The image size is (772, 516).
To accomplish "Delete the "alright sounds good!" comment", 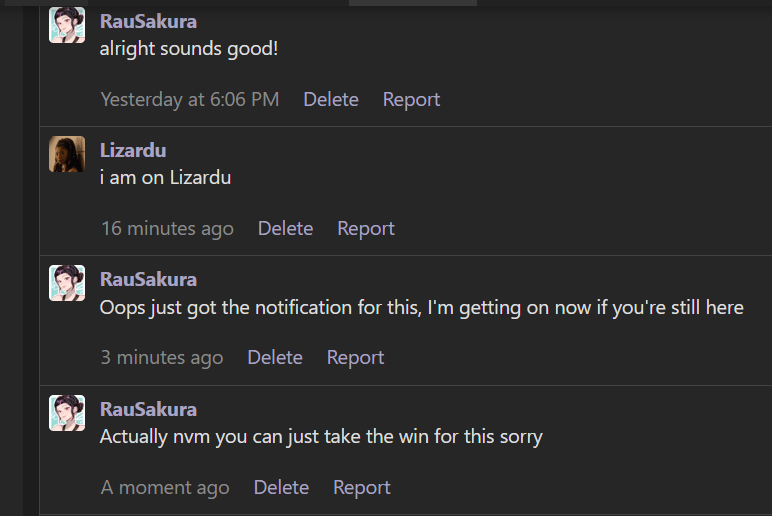I will [x=331, y=99].
